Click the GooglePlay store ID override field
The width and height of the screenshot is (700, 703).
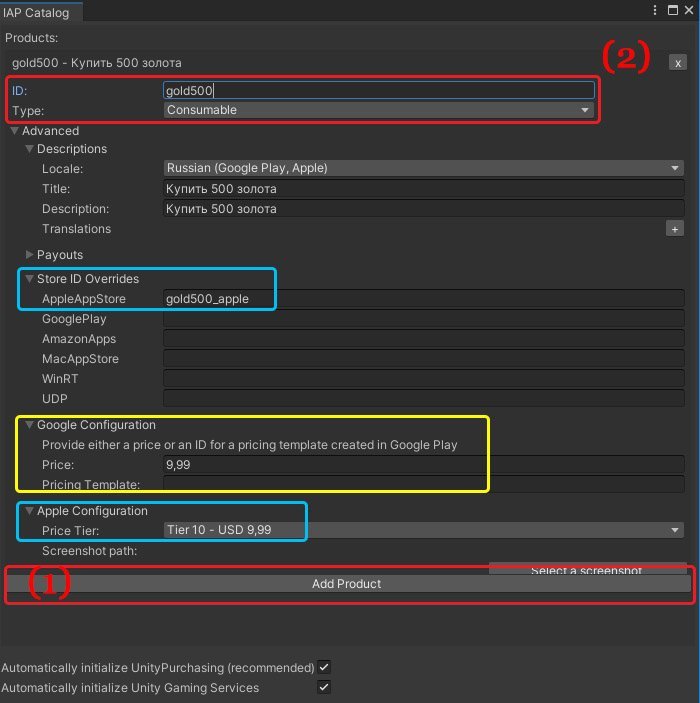pyautogui.click(x=423, y=319)
